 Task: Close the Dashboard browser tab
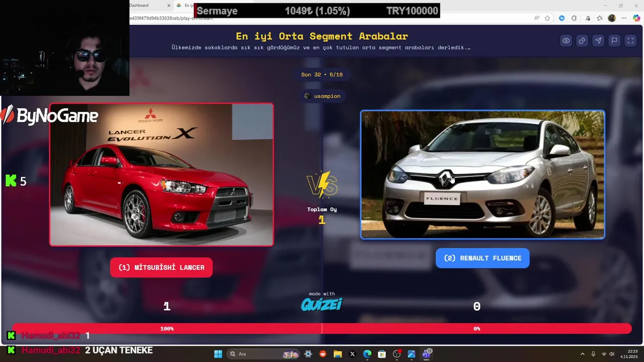169,6
